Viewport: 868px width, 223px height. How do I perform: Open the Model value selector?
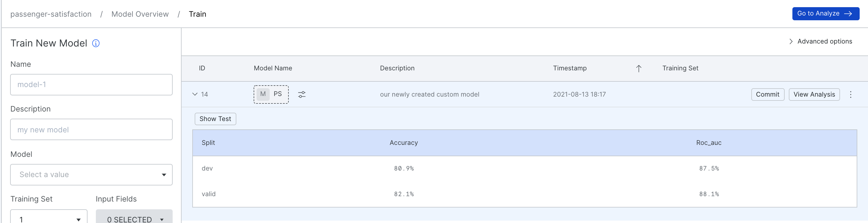tap(91, 174)
